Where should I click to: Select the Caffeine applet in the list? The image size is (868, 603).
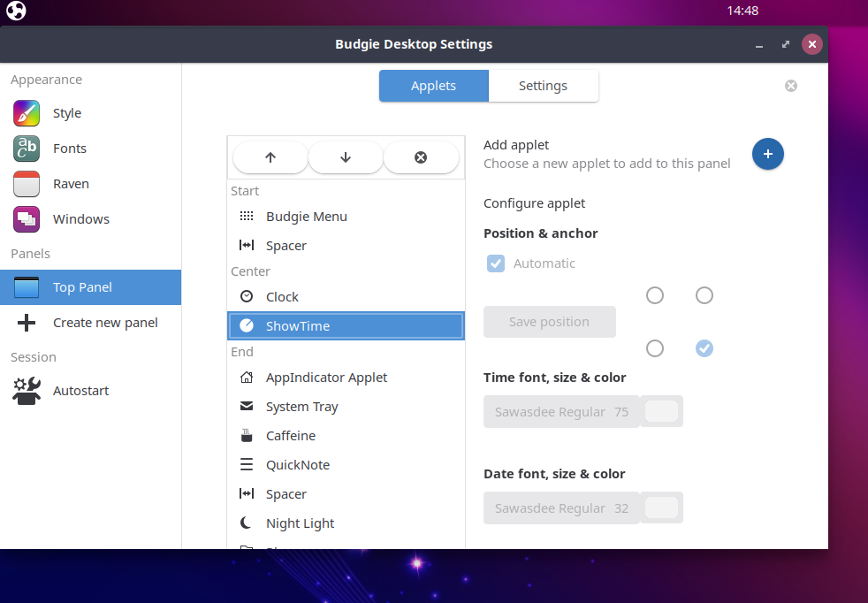tap(291, 436)
